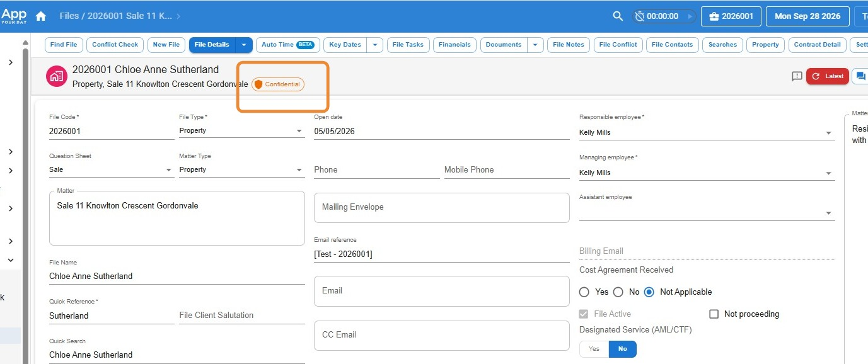
Task: Click the CC Email field
Action: coord(442,335)
